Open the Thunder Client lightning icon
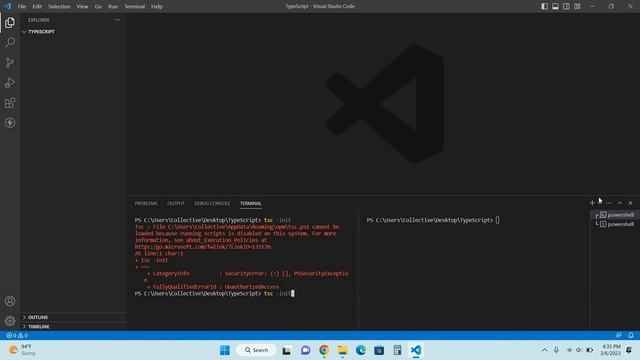Image resolution: width=640 pixels, height=360 pixels. 10,123
